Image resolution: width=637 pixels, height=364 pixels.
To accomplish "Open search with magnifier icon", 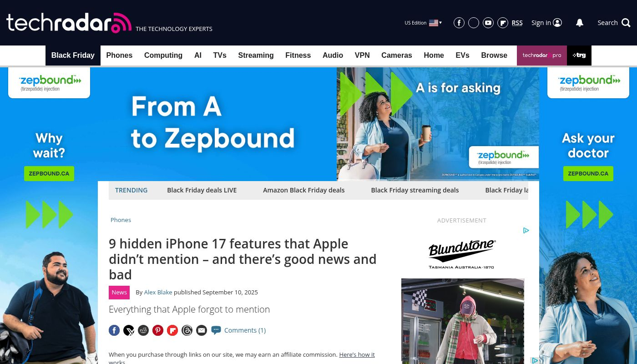I will coord(626,23).
